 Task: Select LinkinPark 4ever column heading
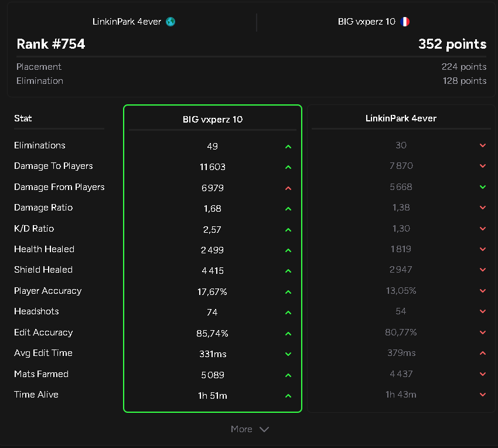tap(401, 118)
